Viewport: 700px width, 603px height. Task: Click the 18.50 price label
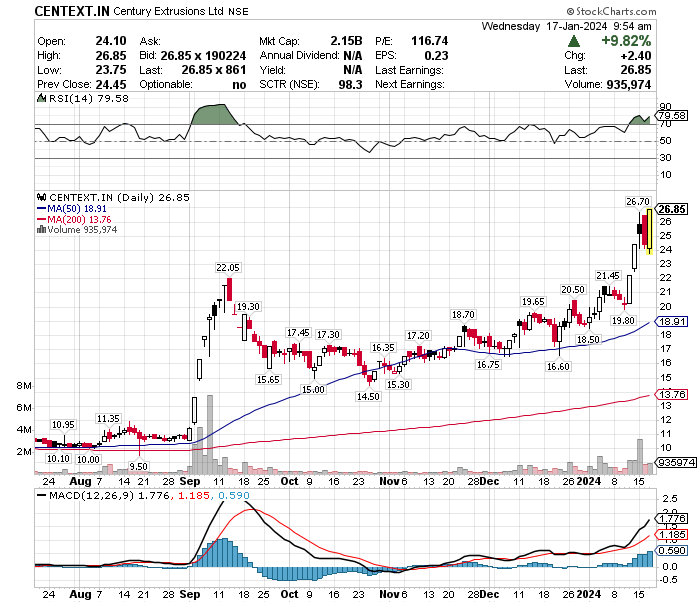point(588,339)
